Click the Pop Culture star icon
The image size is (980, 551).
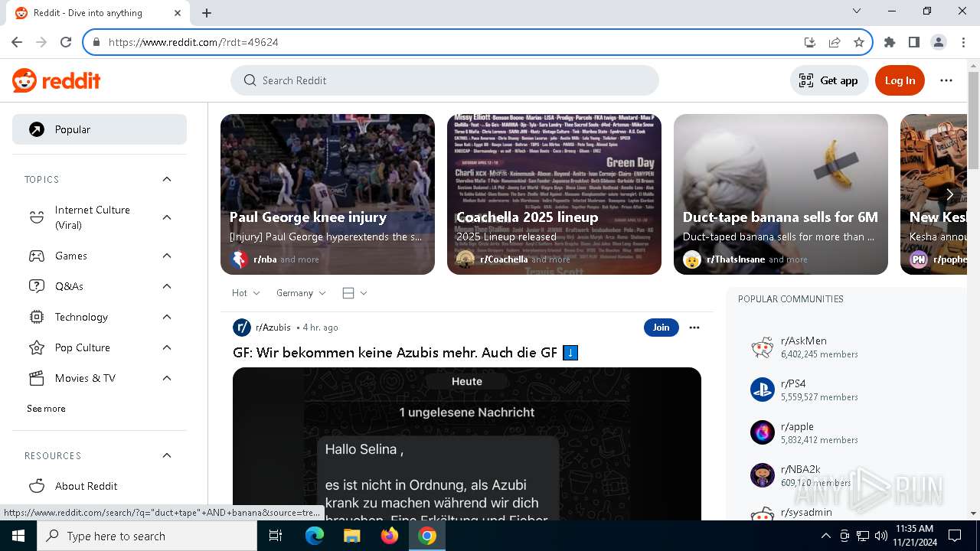click(37, 347)
